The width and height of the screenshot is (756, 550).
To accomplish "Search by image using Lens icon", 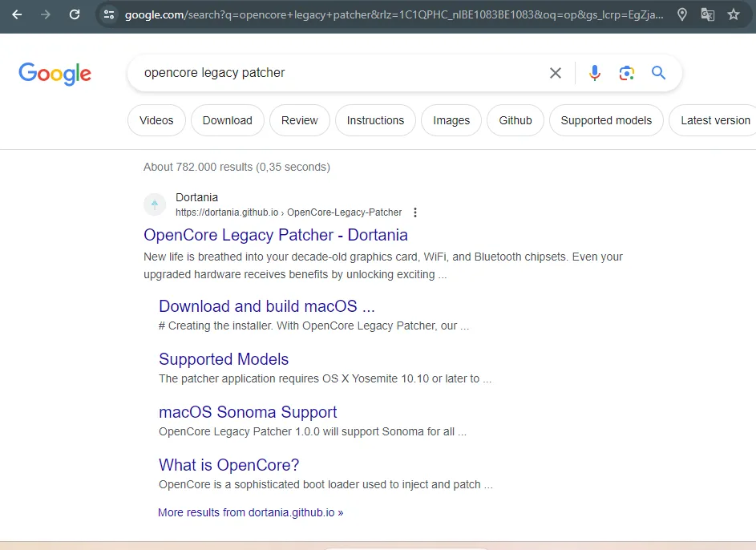I will click(626, 73).
